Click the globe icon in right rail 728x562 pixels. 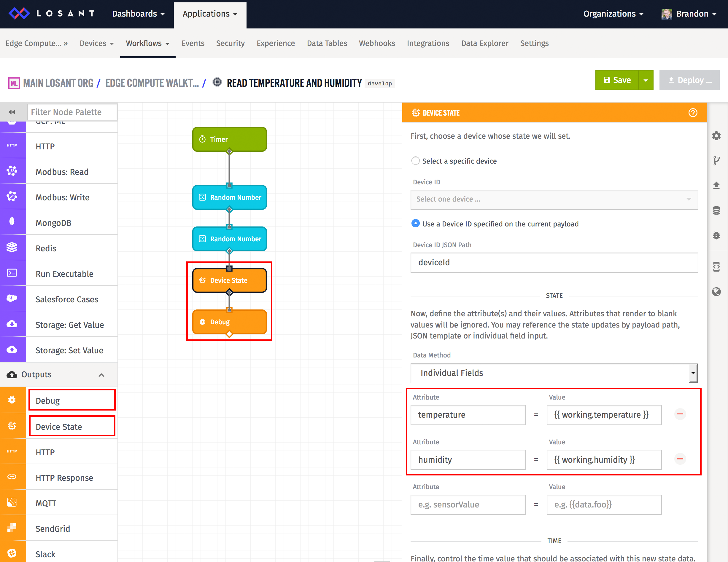point(716,292)
